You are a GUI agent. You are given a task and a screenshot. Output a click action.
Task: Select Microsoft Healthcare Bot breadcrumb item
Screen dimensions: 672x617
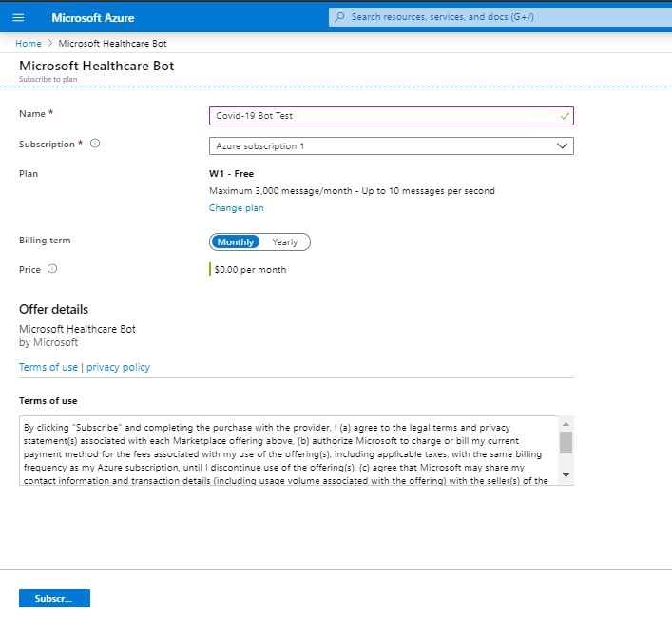(113, 44)
